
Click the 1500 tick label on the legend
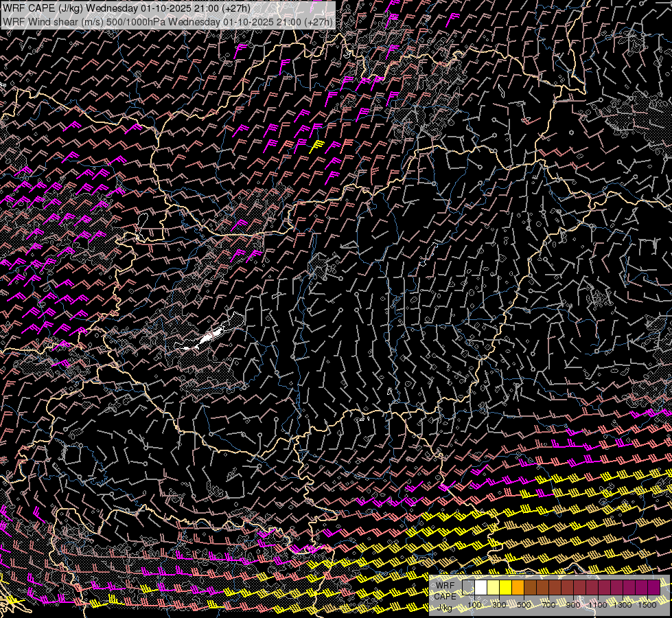647,604
